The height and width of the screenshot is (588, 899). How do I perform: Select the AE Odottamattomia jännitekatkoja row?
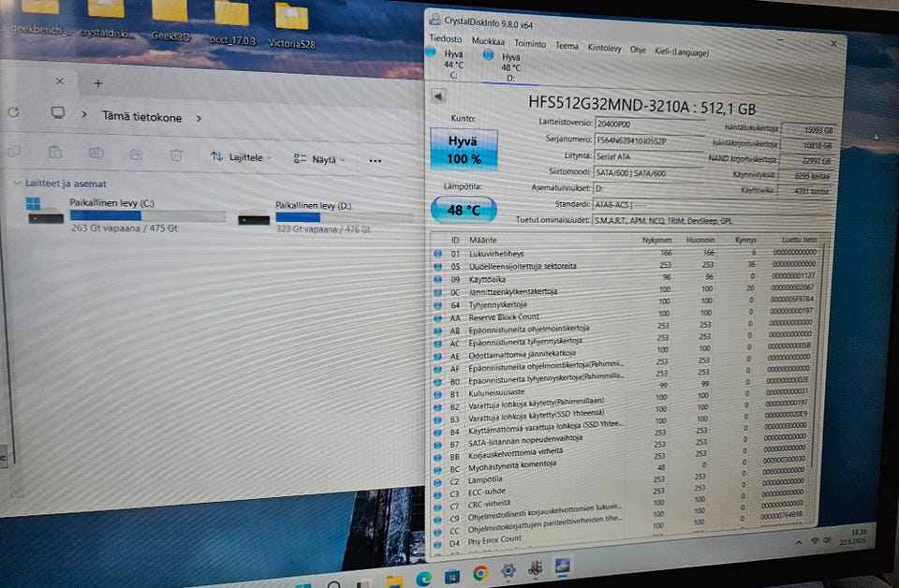[x=625, y=352]
